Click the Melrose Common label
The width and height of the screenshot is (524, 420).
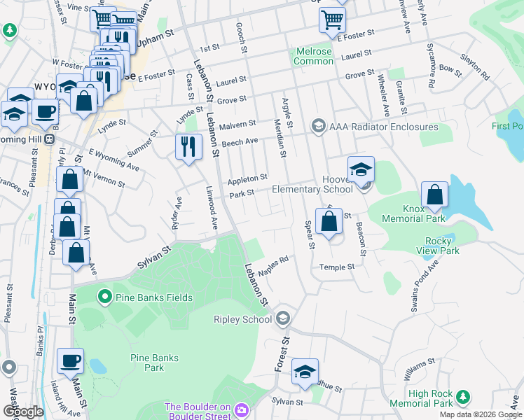[313, 56]
